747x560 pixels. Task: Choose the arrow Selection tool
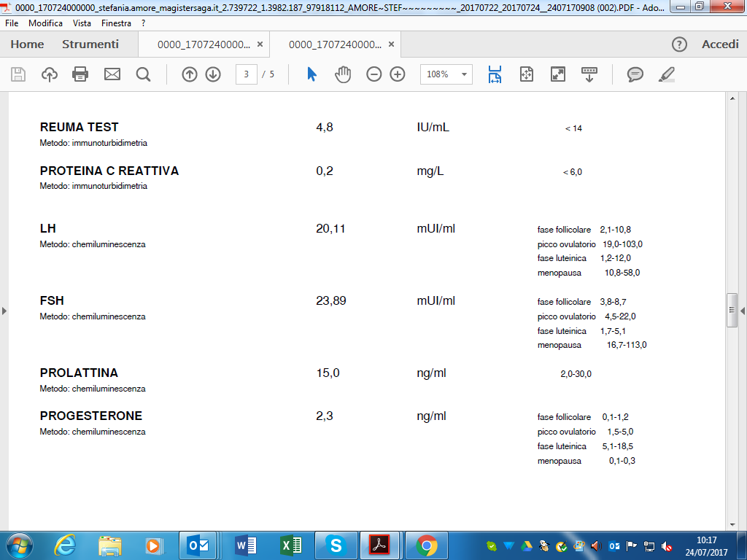coord(311,74)
